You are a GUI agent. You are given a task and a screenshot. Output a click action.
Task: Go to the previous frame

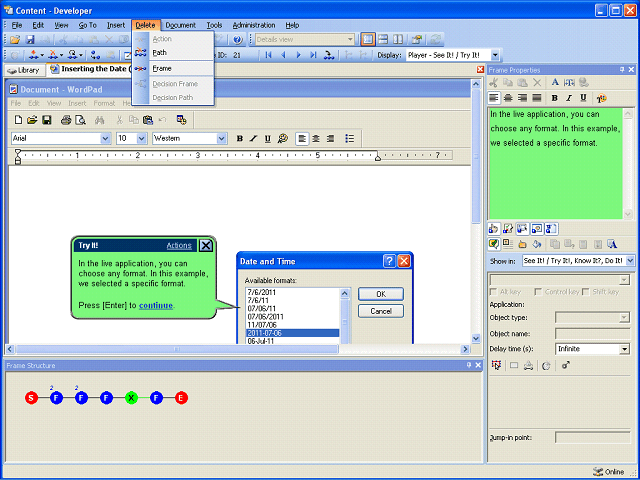coord(283,55)
